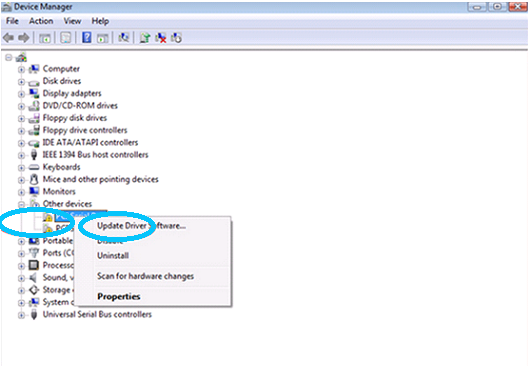
Task: Choose Scan for hardware changes menu entry
Action: [x=145, y=276]
